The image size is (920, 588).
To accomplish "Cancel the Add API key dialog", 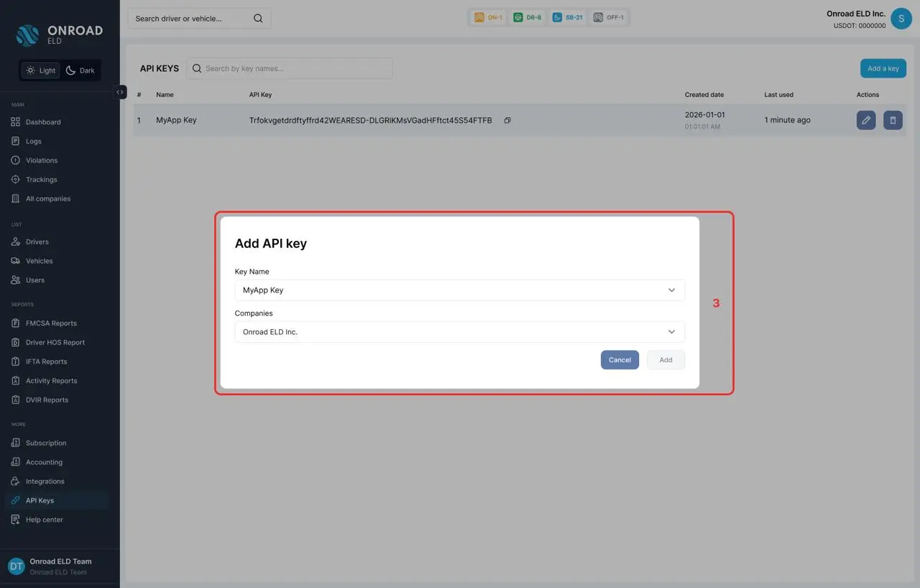I will [620, 360].
